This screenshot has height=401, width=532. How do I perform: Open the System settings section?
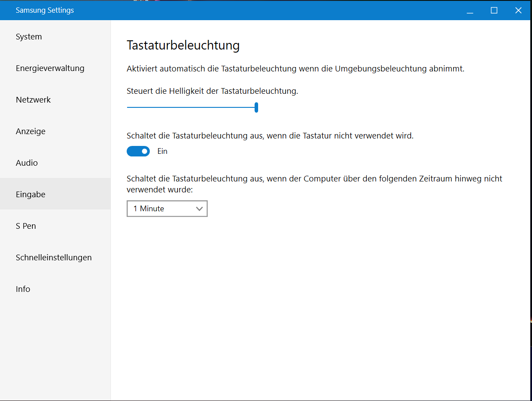tap(29, 37)
